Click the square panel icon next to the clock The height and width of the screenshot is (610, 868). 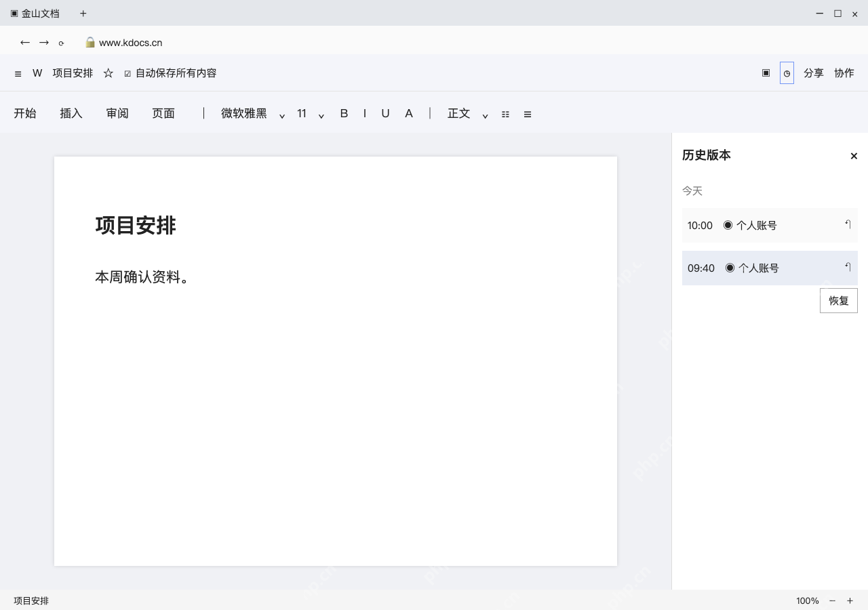[766, 73]
